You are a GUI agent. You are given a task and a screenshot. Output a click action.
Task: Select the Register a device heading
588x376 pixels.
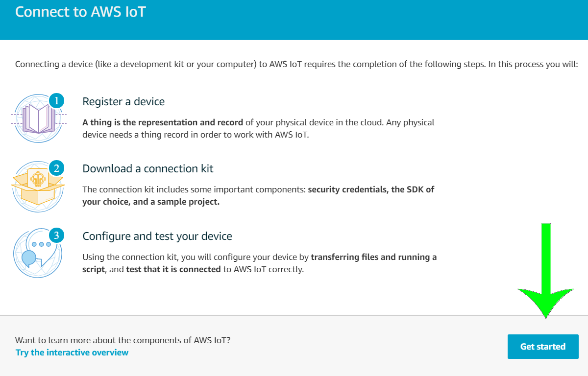point(123,101)
